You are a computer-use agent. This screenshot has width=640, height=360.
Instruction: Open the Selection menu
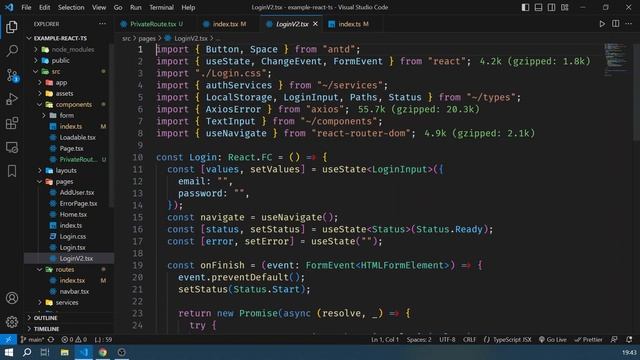[x=71, y=7]
